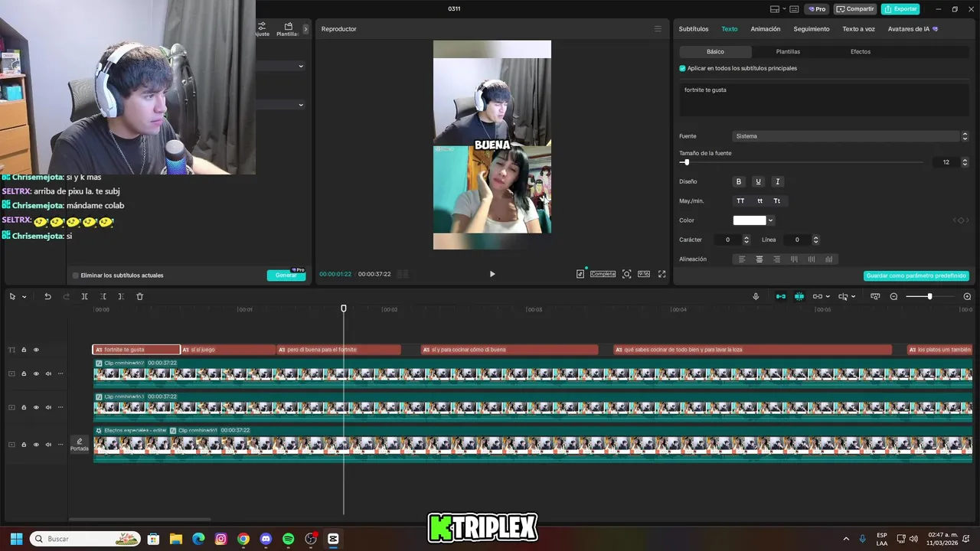Click the Línea spacing stepper arrows

(x=815, y=240)
